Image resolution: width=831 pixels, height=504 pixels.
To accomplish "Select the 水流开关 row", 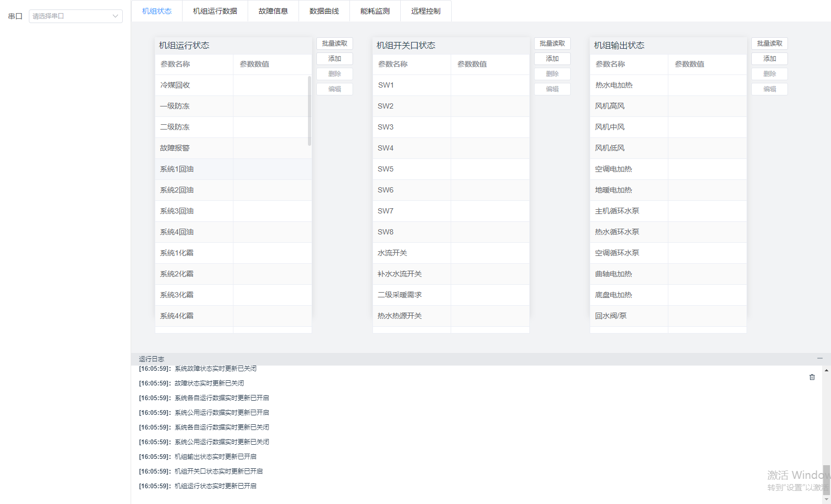I will tap(451, 253).
